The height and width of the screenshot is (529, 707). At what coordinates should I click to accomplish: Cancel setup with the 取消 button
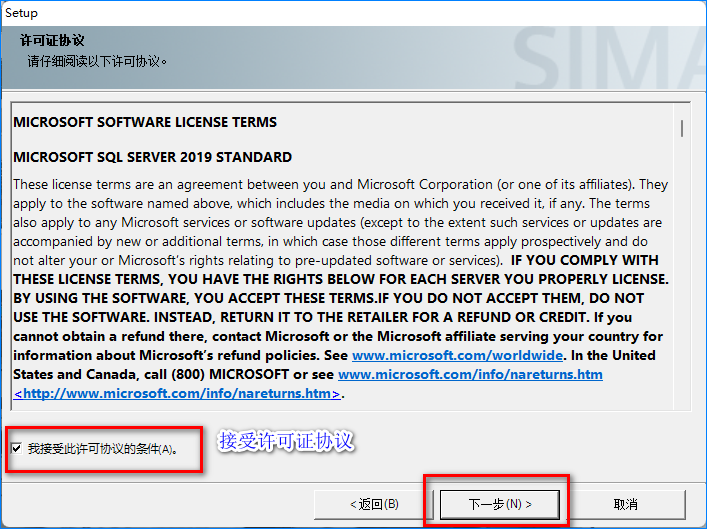point(625,504)
